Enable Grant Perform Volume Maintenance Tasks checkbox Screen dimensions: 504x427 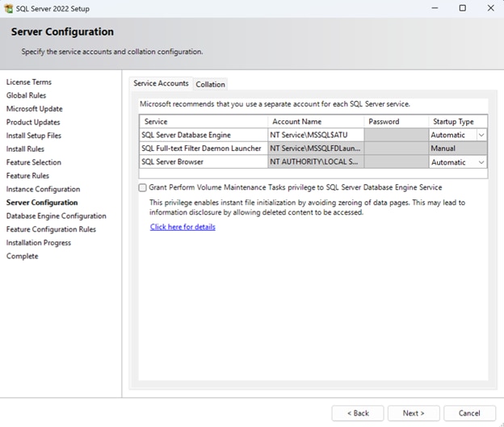pos(142,187)
